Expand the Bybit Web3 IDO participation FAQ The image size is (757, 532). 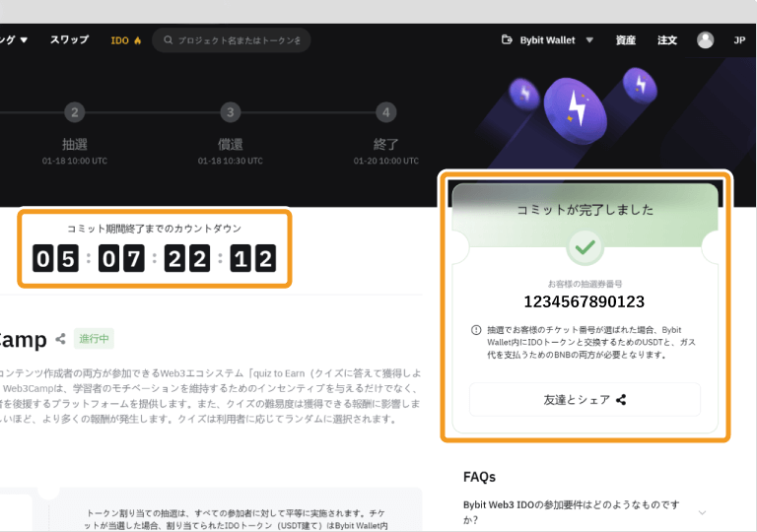pos(585,512)
